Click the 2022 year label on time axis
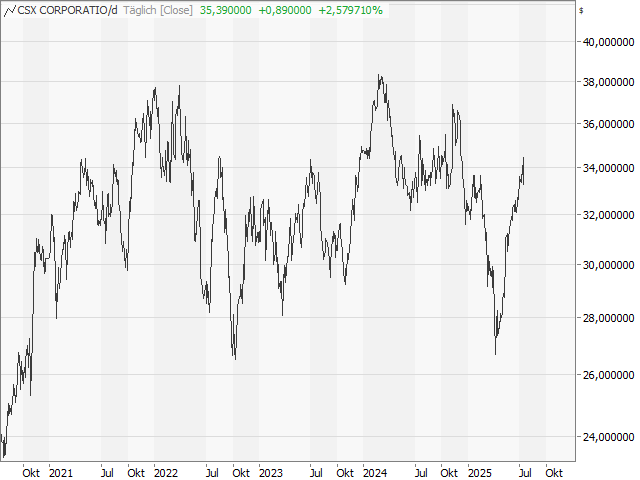The height and width of the screenshot is (480, 640). tap(166, 473)
